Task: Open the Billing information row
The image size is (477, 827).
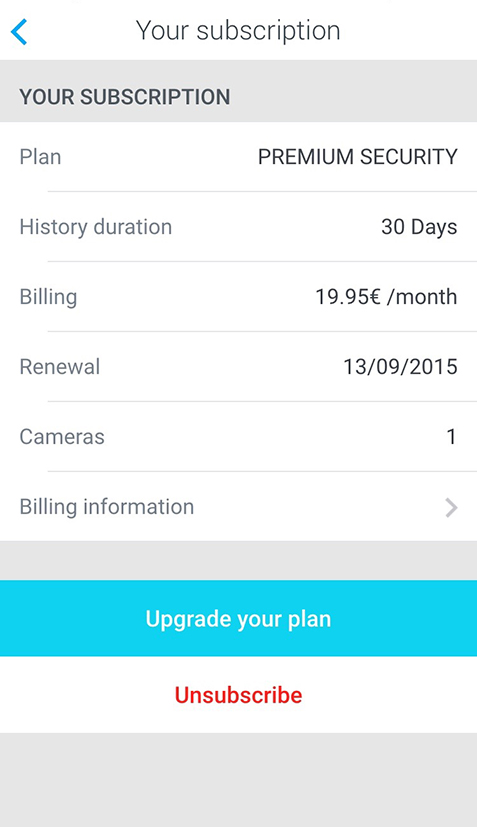Action: (x=238, y=507)
